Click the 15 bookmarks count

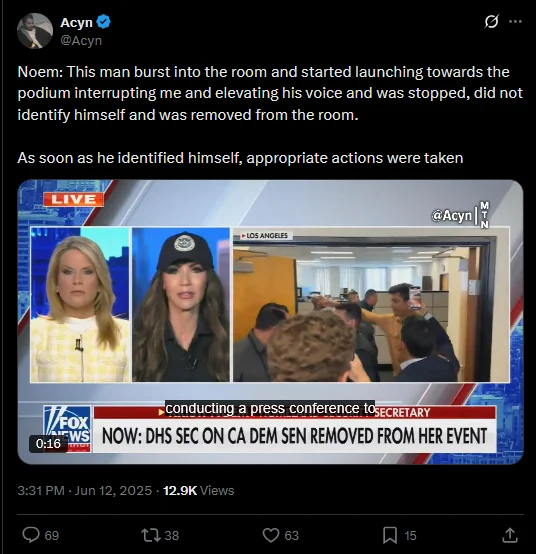click(x=410, y=536)
